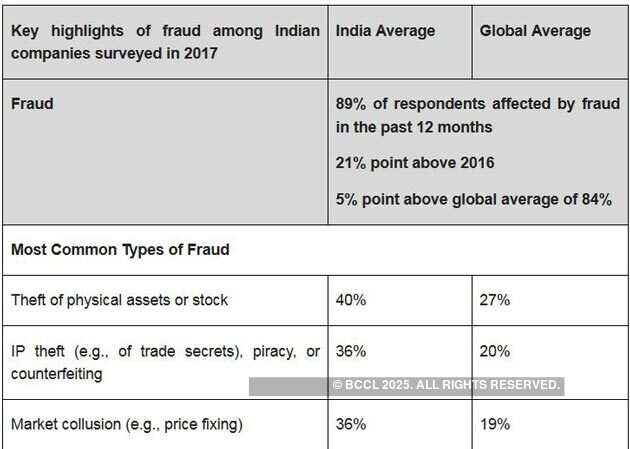Click the 27% Global Average value

[x=495, y=299]
